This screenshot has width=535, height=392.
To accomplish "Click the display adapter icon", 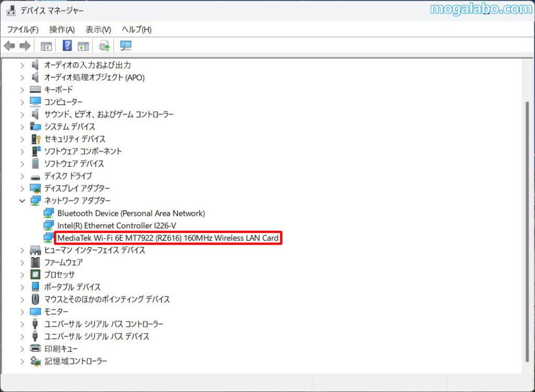I will (x=36, y=189).
